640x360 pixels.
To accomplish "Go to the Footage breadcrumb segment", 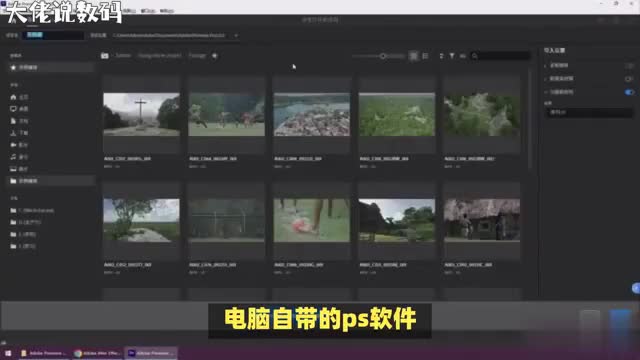I will tap(197, 56).
